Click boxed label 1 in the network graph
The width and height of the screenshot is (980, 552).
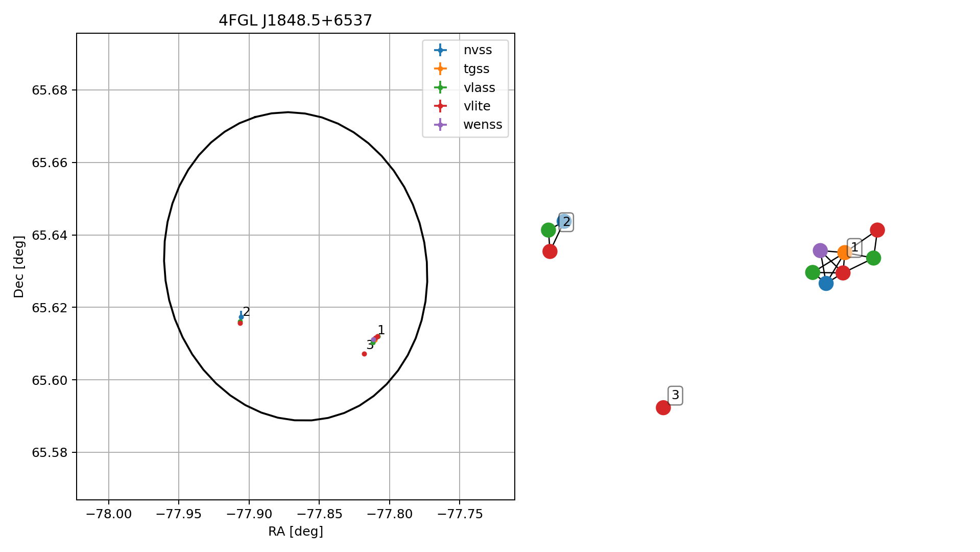click(854, 248)
